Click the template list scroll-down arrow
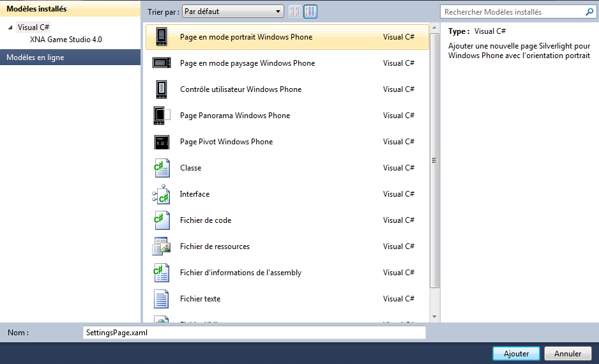 434,316
